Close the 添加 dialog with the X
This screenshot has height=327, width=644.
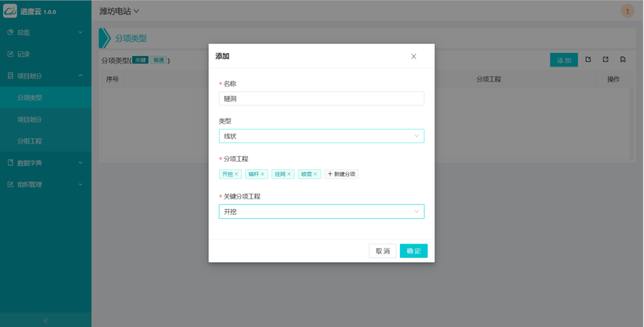pos(414,56)
